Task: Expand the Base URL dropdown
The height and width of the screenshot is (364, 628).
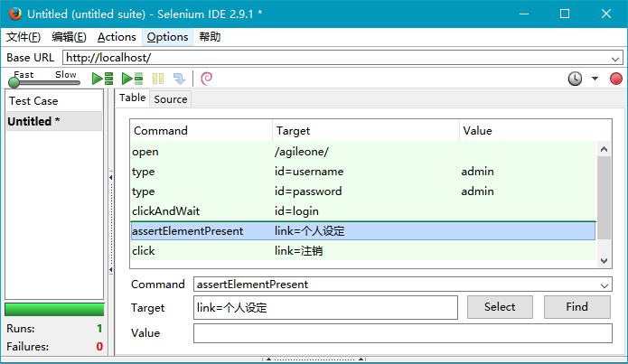Action: pyautogui.click(x=615, y=59)
